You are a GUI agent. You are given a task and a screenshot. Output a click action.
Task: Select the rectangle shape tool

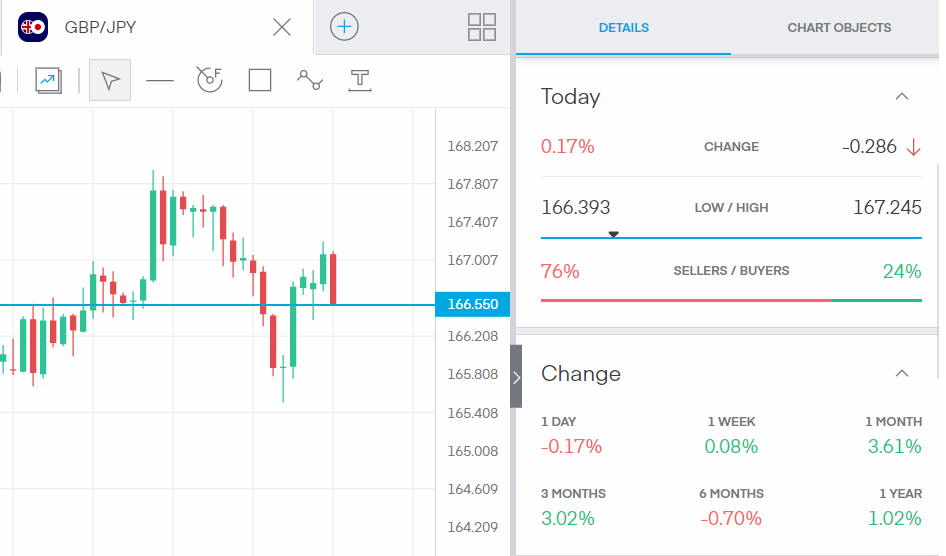(260, 80)
